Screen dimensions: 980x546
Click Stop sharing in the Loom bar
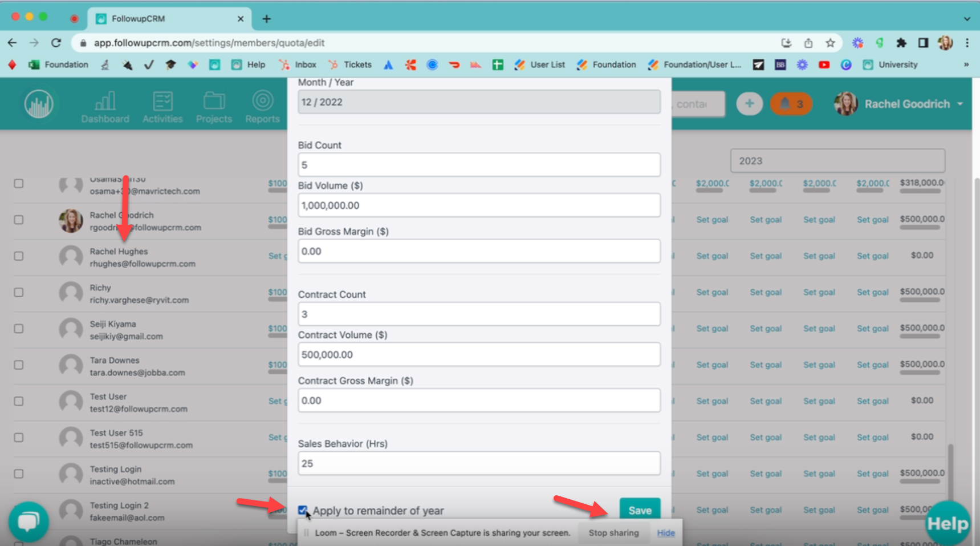point(613,532)
